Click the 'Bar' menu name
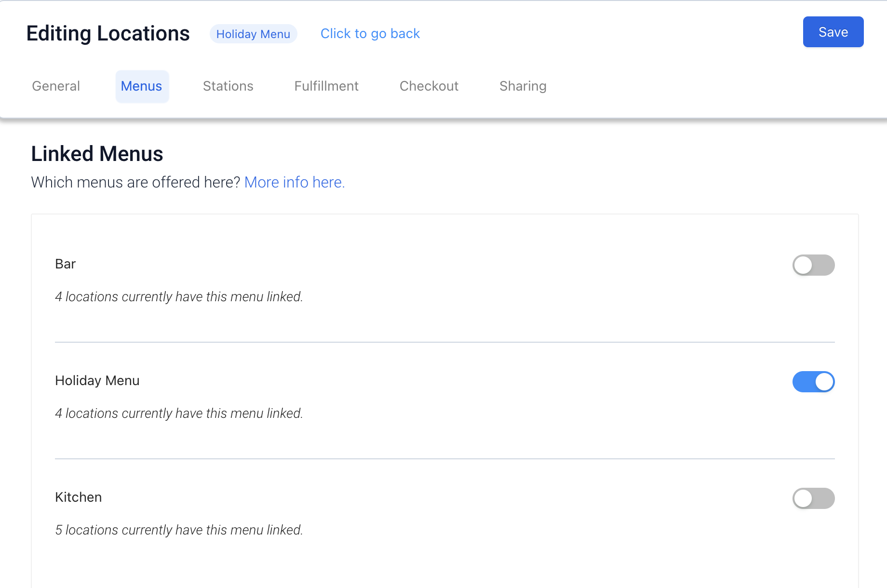Screen dimensions: 887x588 tap(66, 264)
